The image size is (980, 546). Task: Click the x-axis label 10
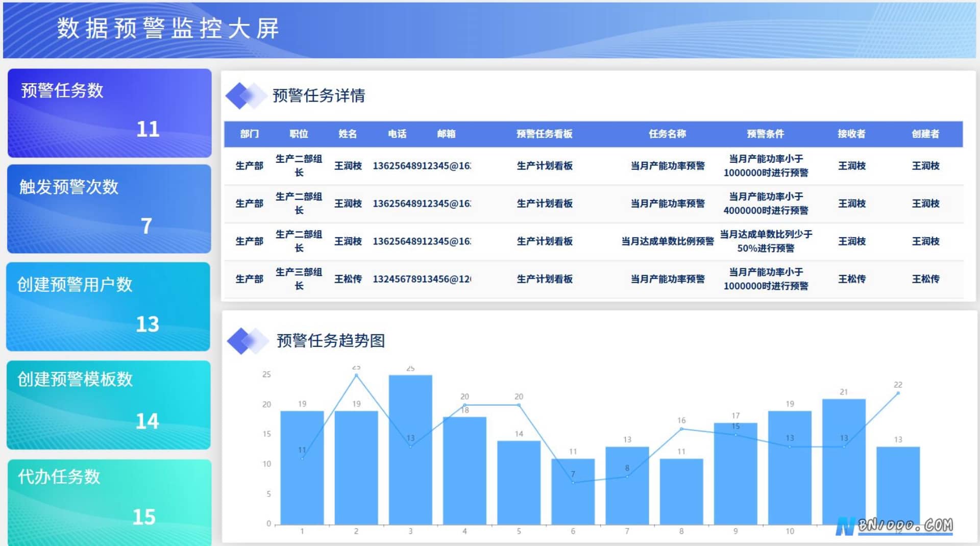pyautogui.click(x=790, y=531)
